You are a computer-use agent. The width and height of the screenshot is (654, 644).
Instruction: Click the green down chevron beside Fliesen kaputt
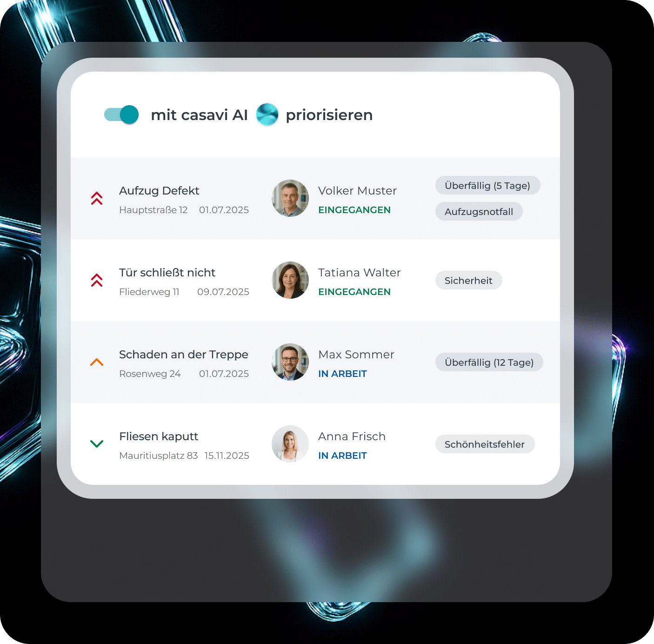pos(97,444)
